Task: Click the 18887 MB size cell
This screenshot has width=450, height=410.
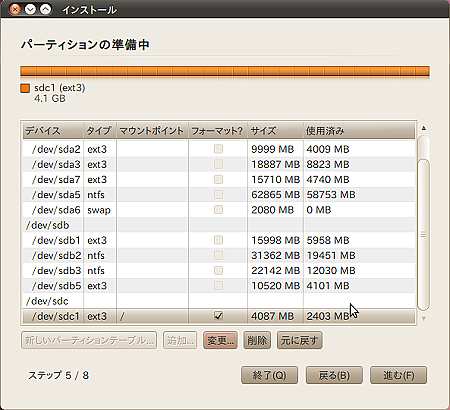Action: (275, 164)
